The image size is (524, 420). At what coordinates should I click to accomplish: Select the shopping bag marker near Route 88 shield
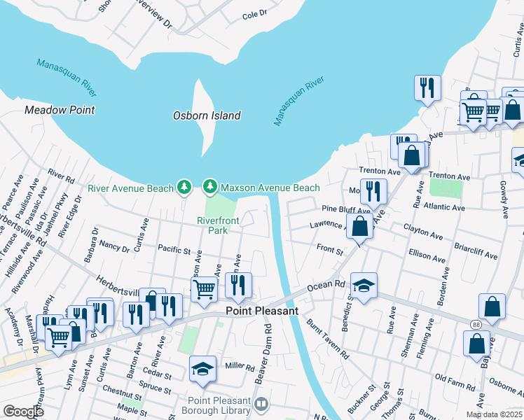(476, 344)
